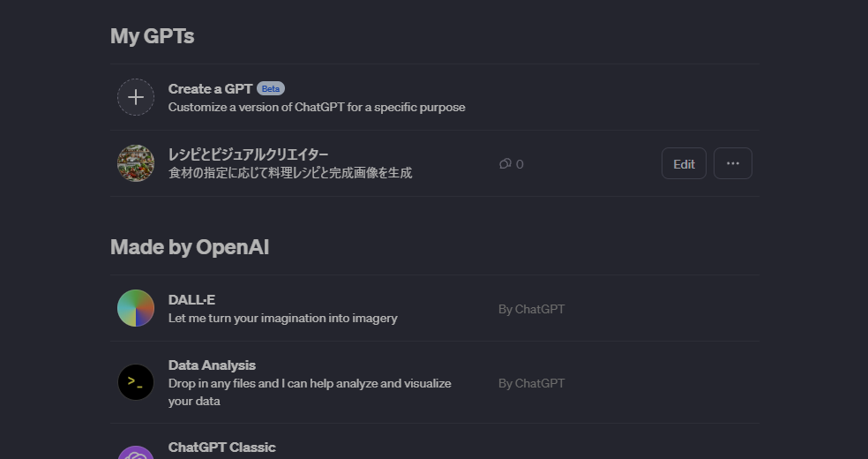Click the Data Analysis terminal icon
This screenshot has width=868, height=459.
[136, 382]
